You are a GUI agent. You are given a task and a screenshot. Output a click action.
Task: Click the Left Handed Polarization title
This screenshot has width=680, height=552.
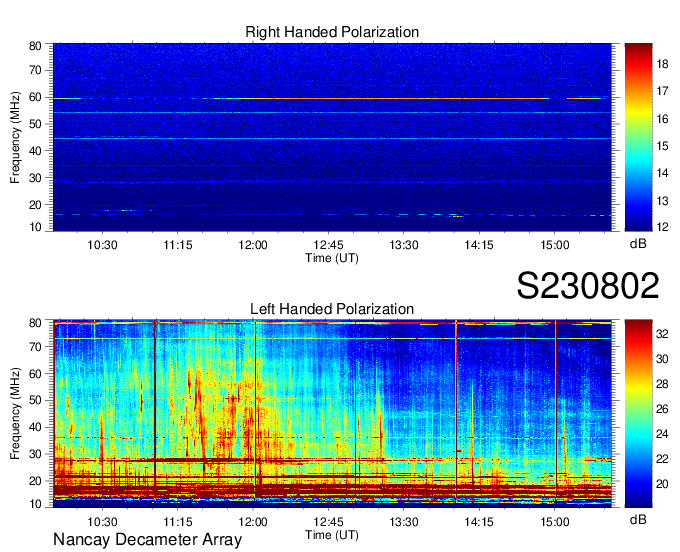point(332,309)
